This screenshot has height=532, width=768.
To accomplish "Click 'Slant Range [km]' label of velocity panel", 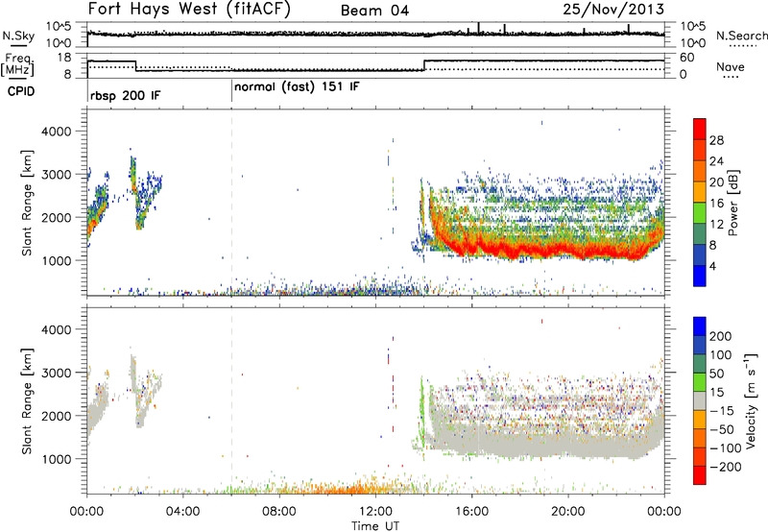I will pyautogui.click(x=27, y=401).
